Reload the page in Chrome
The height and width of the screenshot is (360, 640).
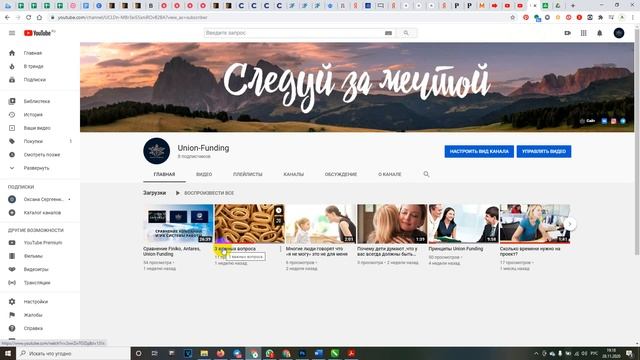coord(28,18)
